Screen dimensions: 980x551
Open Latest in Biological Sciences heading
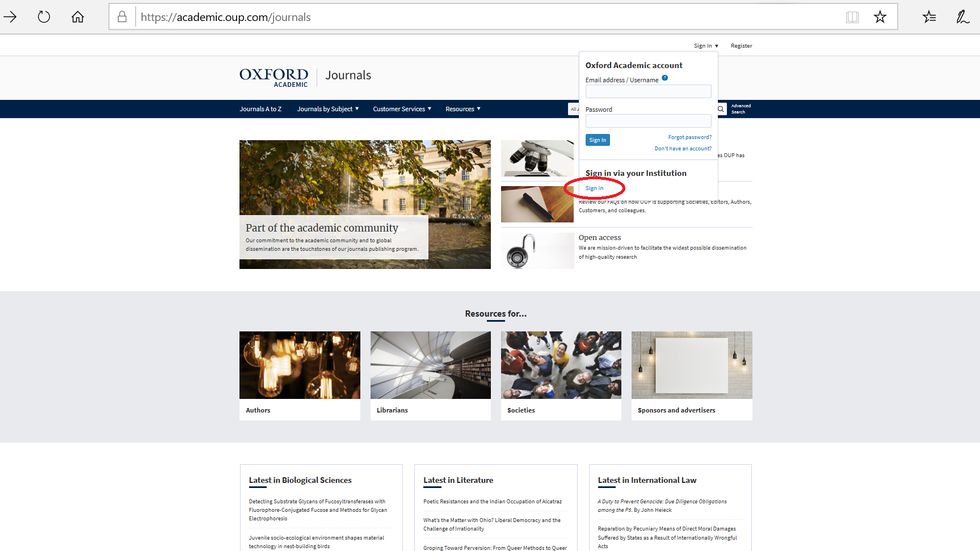click(x=300, y=480)
